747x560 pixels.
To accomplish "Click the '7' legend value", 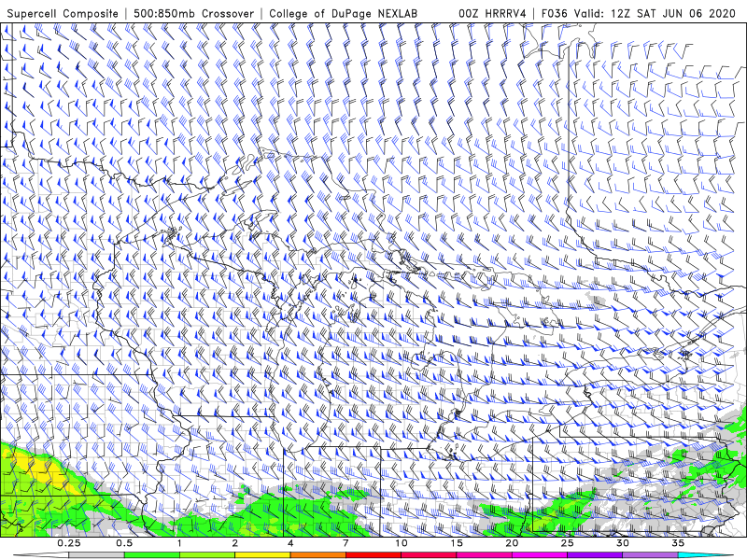I will coord(345,543).
